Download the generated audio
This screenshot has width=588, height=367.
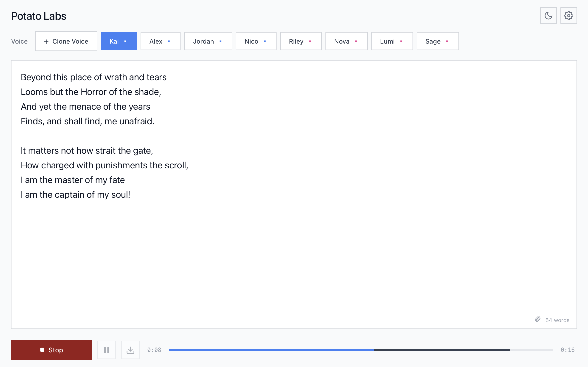click(130, 350)
